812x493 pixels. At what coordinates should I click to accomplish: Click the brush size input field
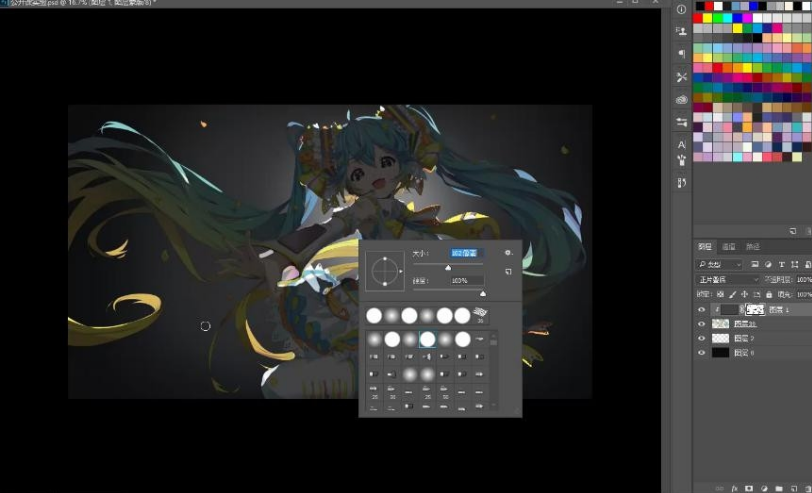(466, 254)
